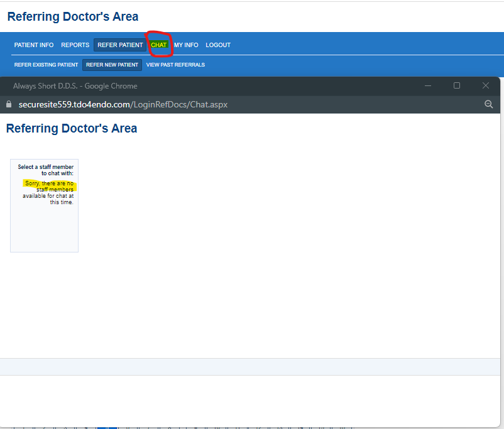Screen dimensions: 504x429
Task: Open the Chat page from navigation
Action: (159, 45)
